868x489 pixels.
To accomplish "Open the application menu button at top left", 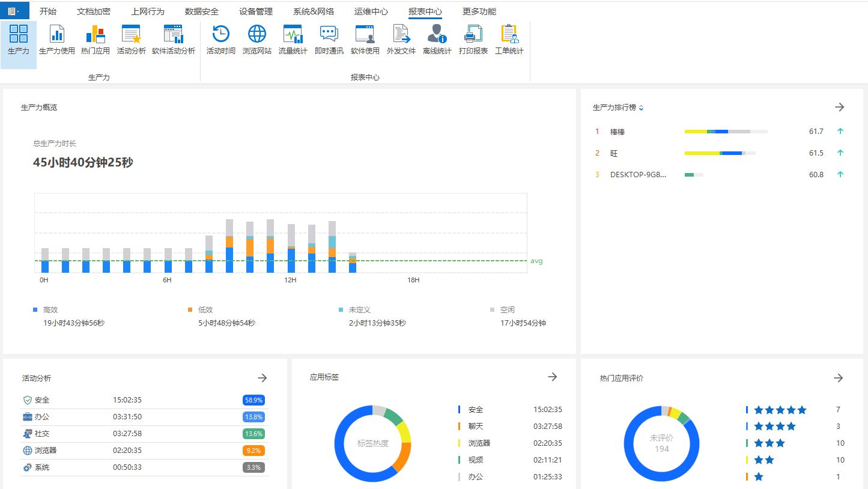I will 14,11.
